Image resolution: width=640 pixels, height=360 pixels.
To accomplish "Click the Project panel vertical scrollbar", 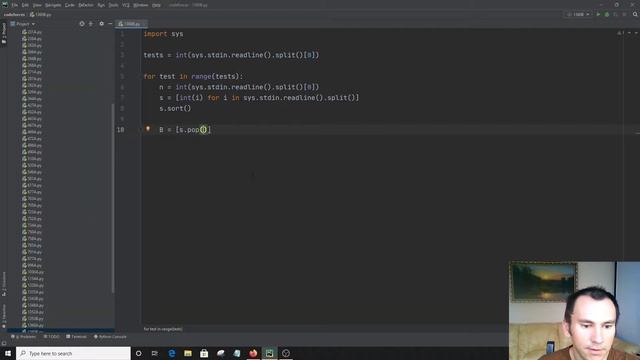I will tap(113, 198).
